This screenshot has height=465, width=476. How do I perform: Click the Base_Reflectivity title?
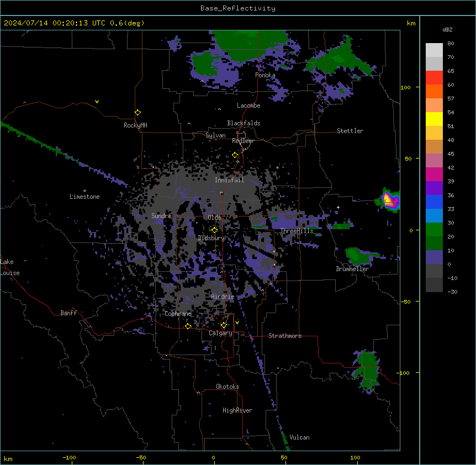click(238, 8)
